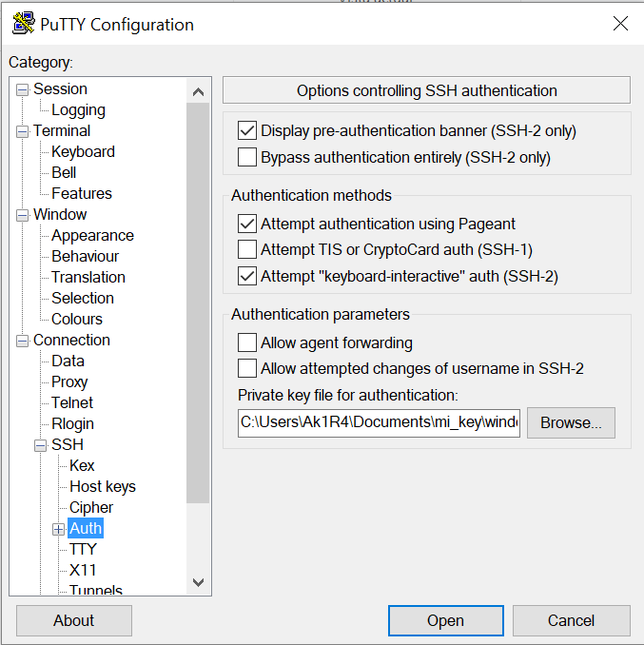
Task: Open Keyboard settings
Action: point(83,152)
